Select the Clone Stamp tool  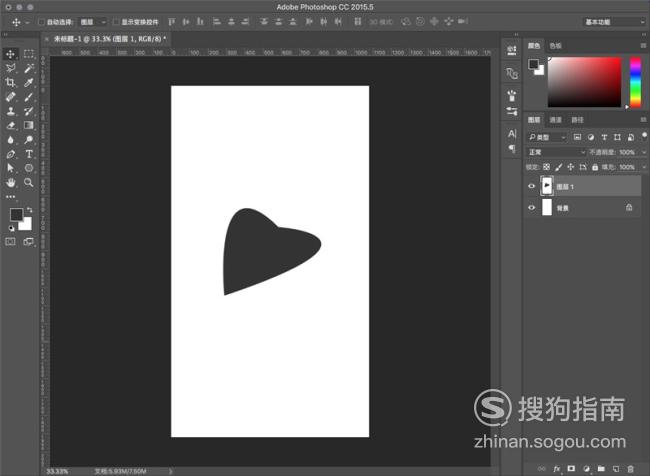click(11, 111)
